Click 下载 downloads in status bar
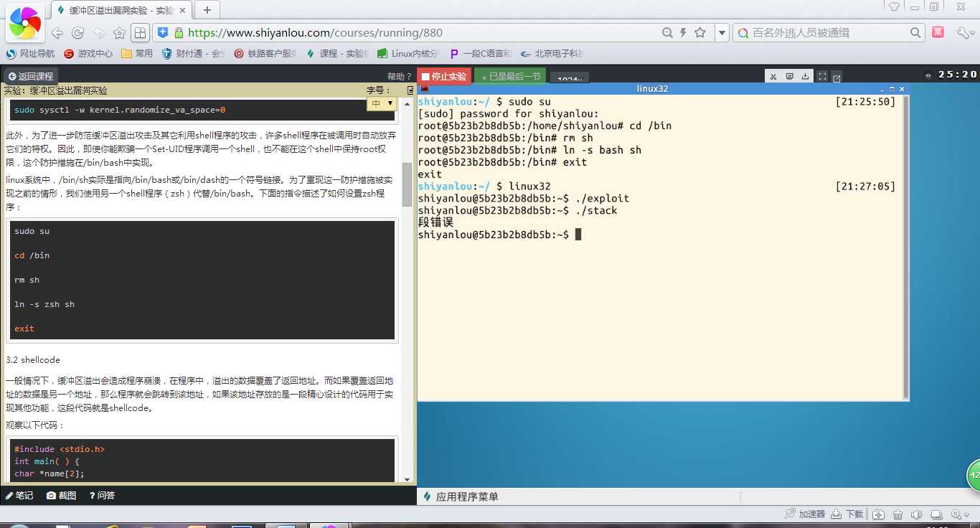This screenshot has width=980, height=528. tap(848, 514)
